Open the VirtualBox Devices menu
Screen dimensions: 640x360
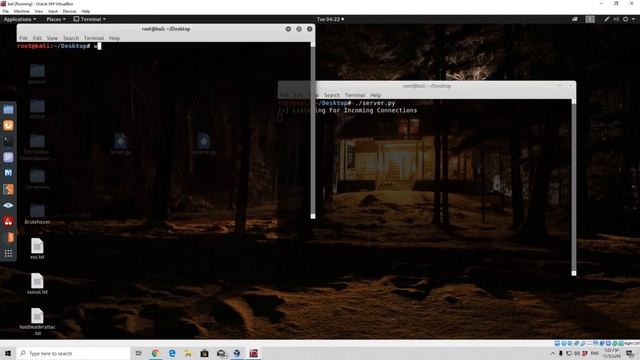pyautogui.click(x=69, y=11)
